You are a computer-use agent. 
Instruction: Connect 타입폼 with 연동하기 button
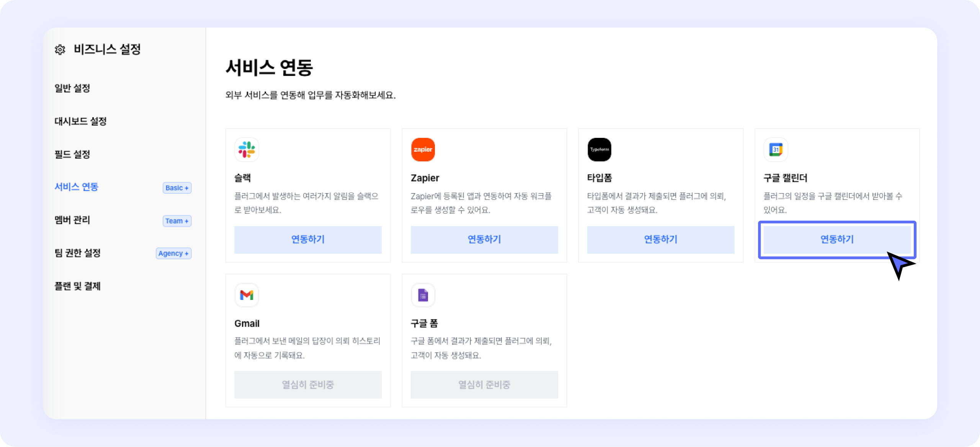click(660, 239)
